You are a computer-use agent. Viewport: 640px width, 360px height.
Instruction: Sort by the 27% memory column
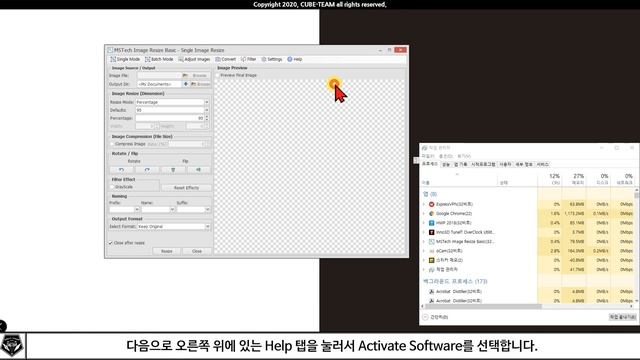point(574,179)
